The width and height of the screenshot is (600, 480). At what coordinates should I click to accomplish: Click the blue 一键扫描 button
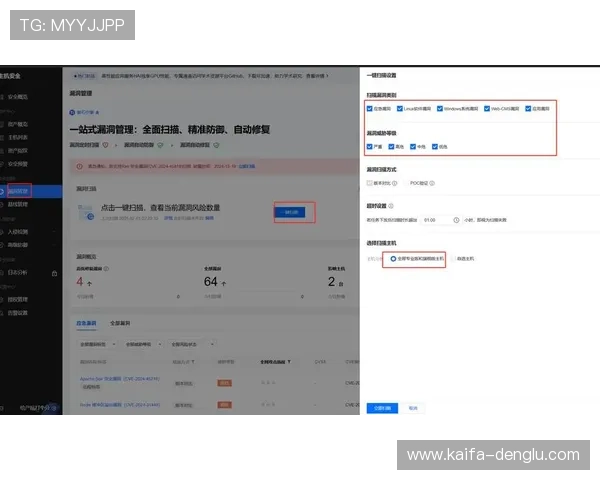pyautogui.click(x=290, y=212)
